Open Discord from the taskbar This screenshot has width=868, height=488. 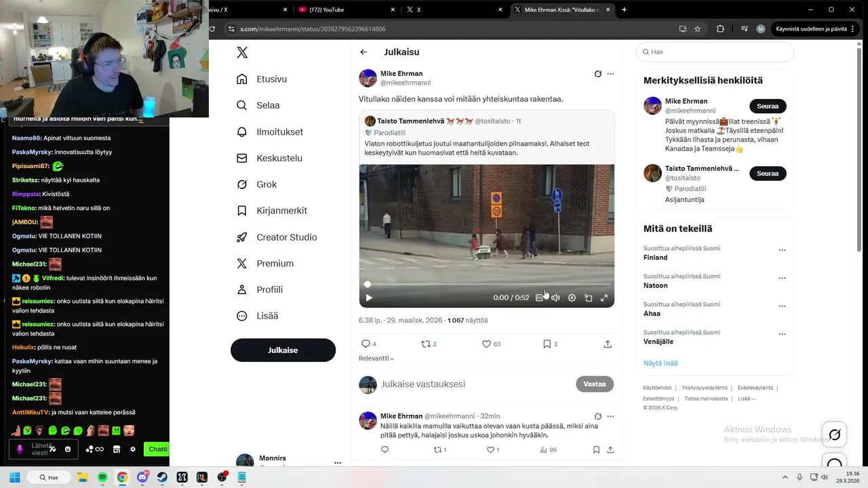(142, 477)
